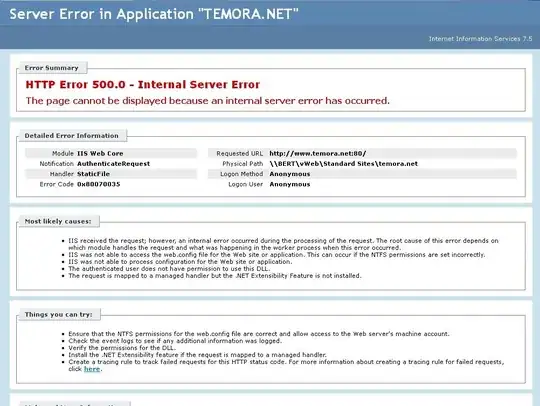Viewport: 540px width, 406px height.
Task: Click the 'Physical Path' field label
Action: point(242,164)
